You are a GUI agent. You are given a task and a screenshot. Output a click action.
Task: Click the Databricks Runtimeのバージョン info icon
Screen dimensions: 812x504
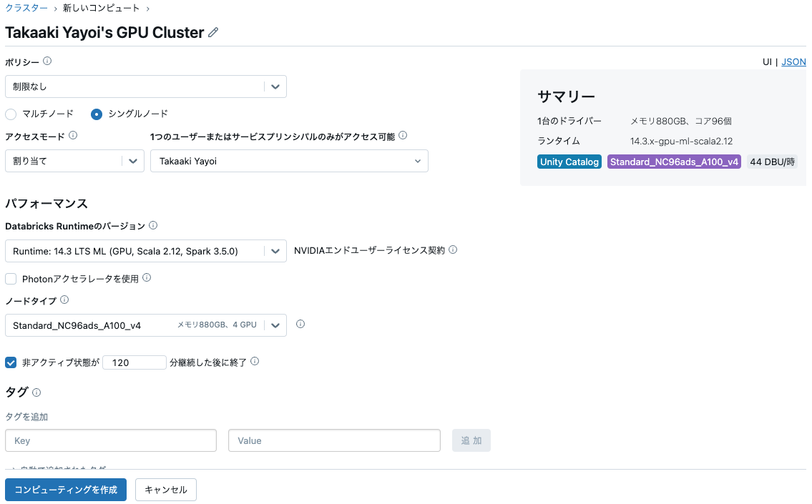pos(152,224)
